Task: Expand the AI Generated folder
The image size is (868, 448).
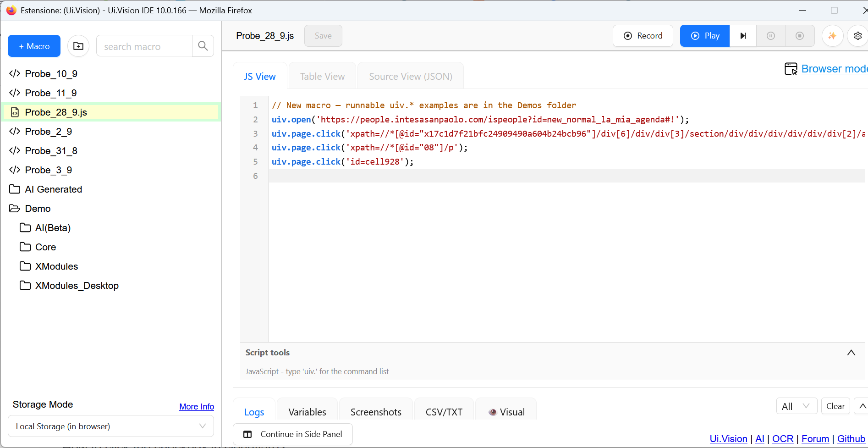Action: coord(54,189)
